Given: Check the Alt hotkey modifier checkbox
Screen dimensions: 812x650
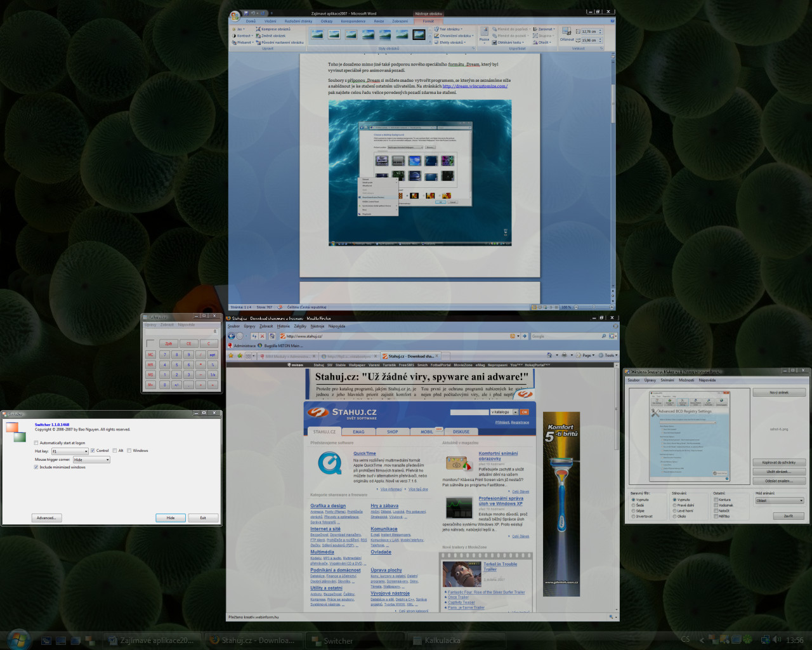Looking at the screenshot, I should point(115,451).
